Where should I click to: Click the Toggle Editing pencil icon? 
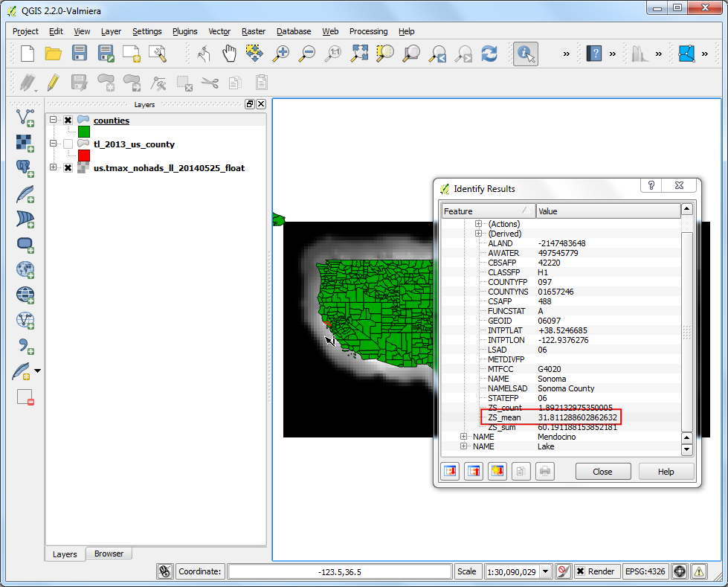(x=54, y=83)
